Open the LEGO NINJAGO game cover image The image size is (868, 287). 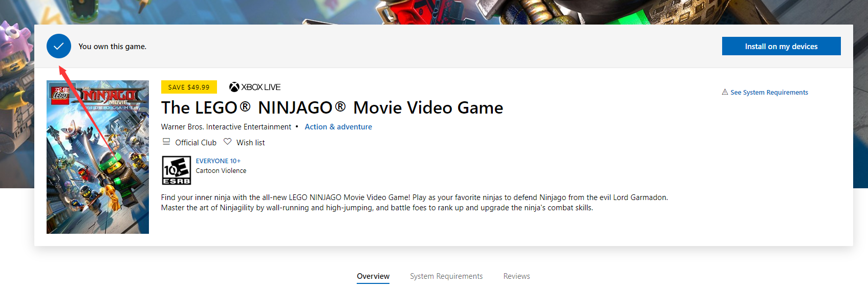(x=98, y=157)
